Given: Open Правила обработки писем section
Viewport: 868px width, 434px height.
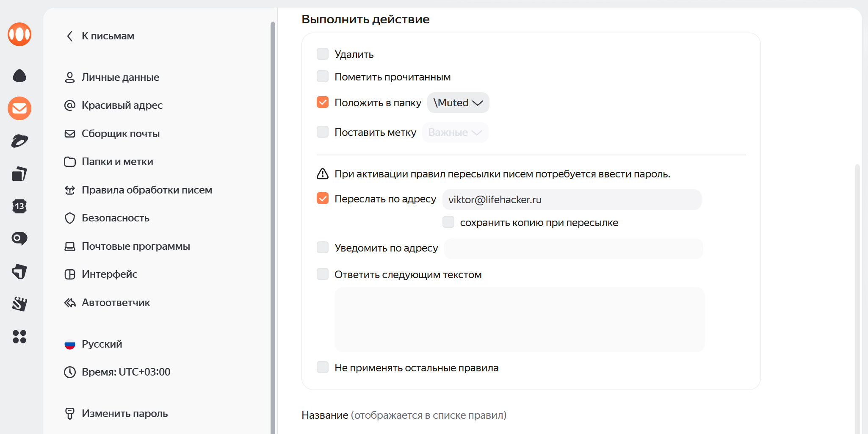Looking at the screenshot, I should (x=147, y=190).
